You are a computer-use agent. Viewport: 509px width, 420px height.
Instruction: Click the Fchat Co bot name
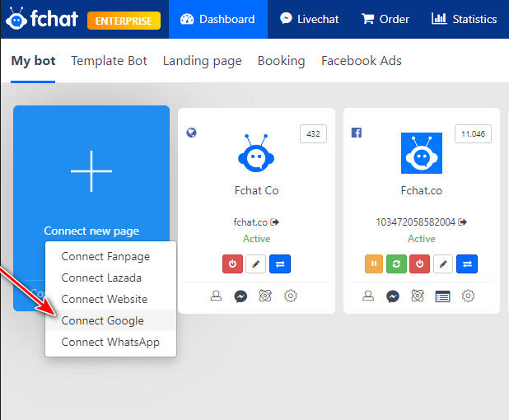click(256, 190)
